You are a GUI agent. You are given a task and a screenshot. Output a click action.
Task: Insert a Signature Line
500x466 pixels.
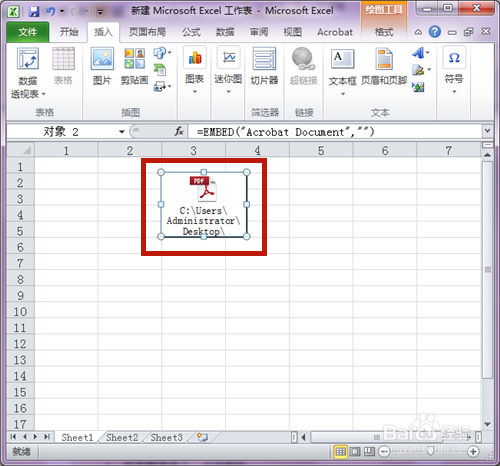(418, 70)
